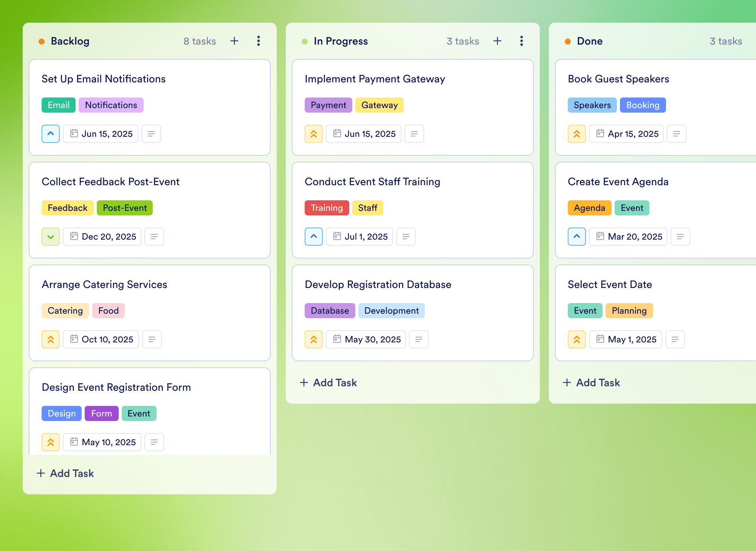
Task: Click Add Task under the Backlog column
Action: (x=65, y=473)
